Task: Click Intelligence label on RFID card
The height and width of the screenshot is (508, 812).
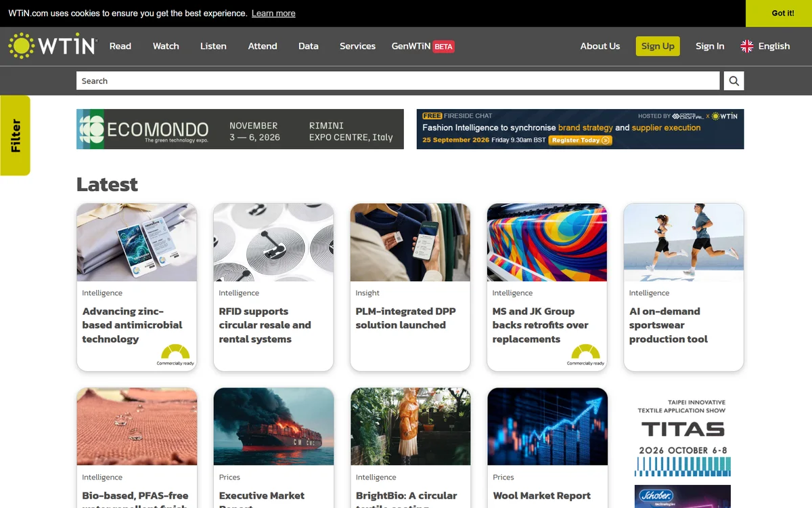Action: 239,293
